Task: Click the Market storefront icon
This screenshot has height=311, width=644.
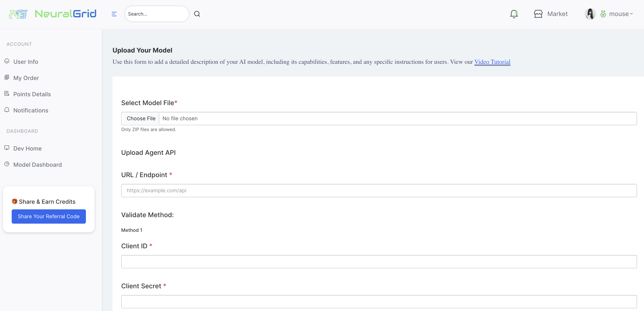Action: click(538, 14)
